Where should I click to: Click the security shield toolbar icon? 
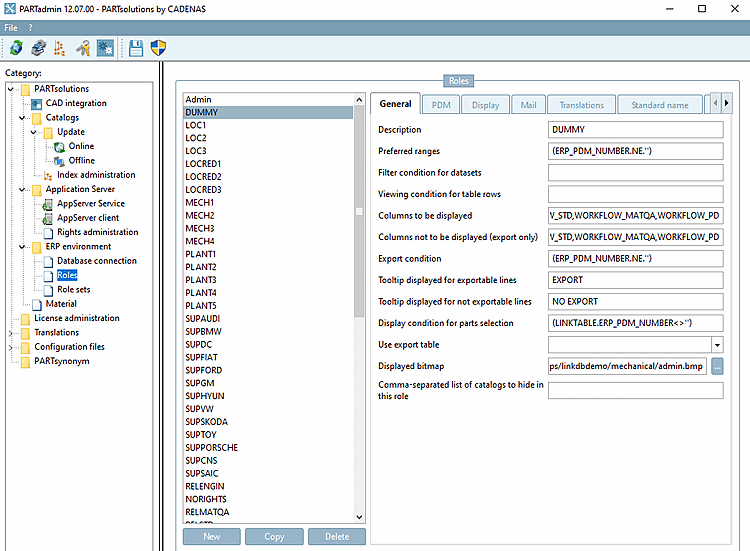click(158, 48)
